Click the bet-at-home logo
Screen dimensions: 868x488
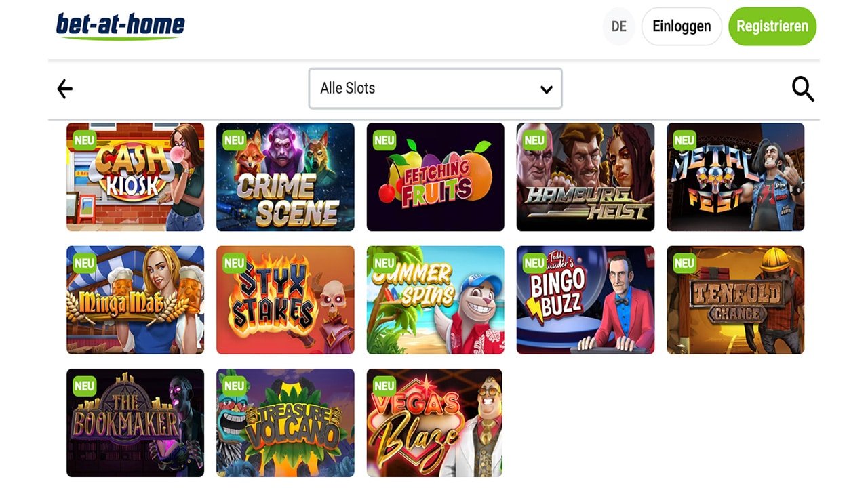(120, 26)
